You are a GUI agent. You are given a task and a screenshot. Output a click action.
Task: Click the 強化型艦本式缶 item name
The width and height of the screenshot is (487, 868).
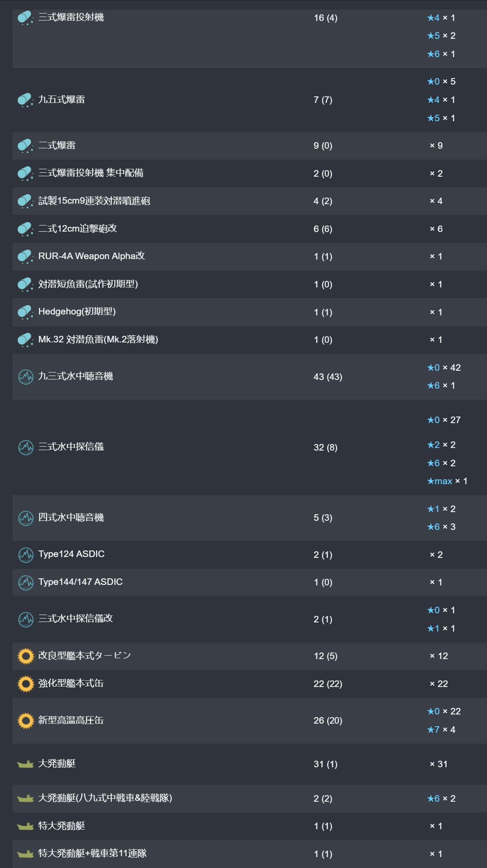click(71, 683)
